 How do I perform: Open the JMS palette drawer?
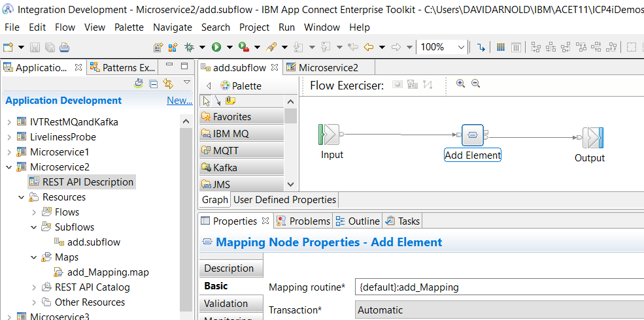241,185
